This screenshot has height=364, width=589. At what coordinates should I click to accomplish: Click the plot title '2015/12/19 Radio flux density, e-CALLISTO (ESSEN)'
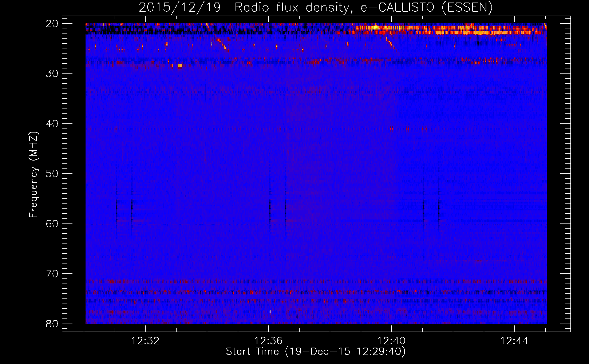(316, 8)
